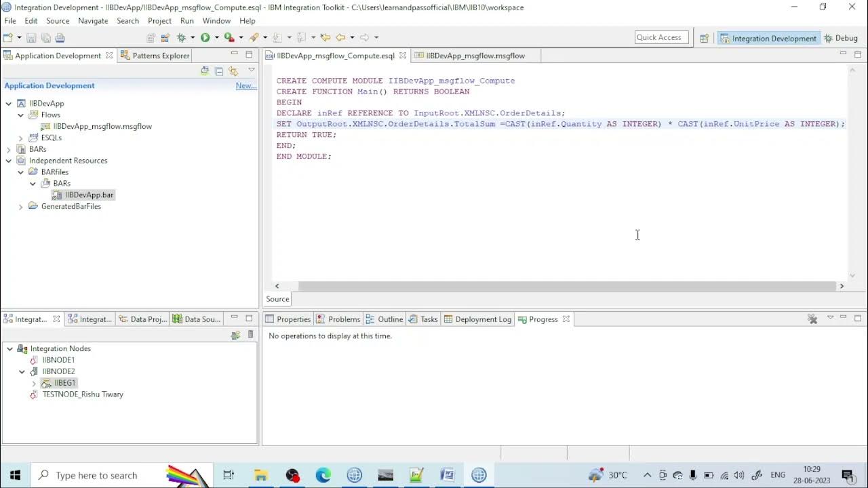Switch to the Data Project Explorer tab
The width and height of the screenshot is (868, 488).
click(x=142, y=319)
